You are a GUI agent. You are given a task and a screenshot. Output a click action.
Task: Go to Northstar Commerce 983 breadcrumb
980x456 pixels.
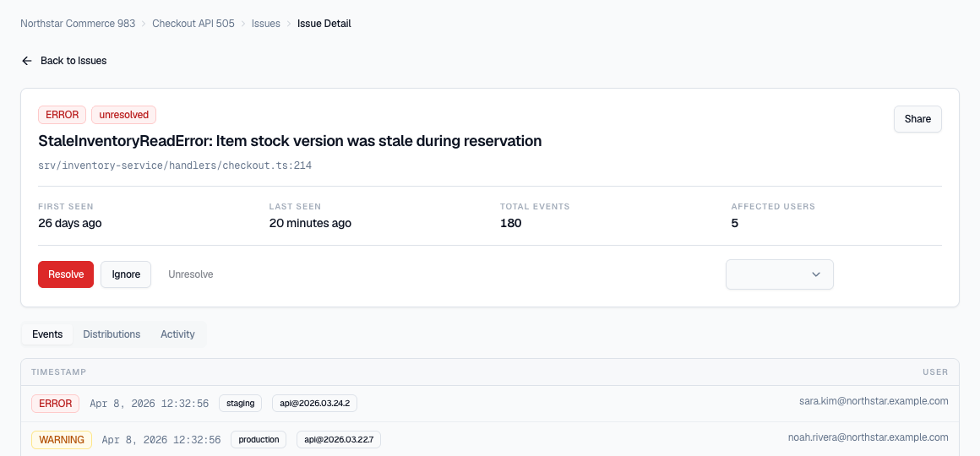point(78,24)
